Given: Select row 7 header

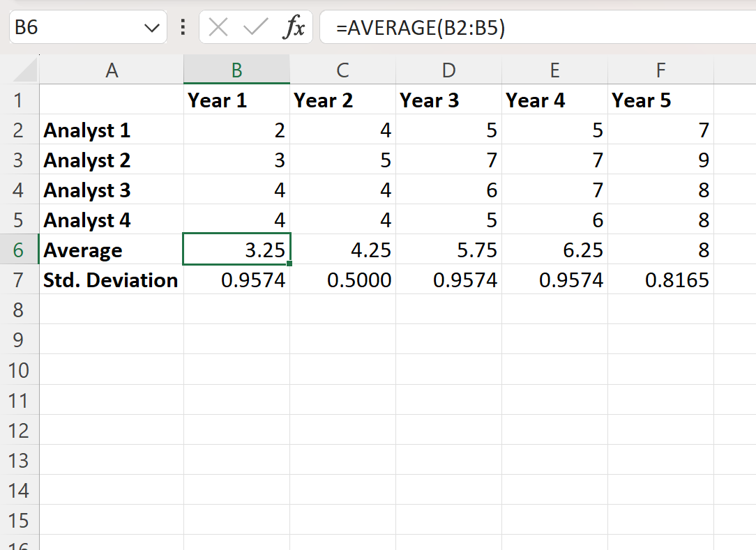Looking at the screenshot, I should (x=19, y=280).
